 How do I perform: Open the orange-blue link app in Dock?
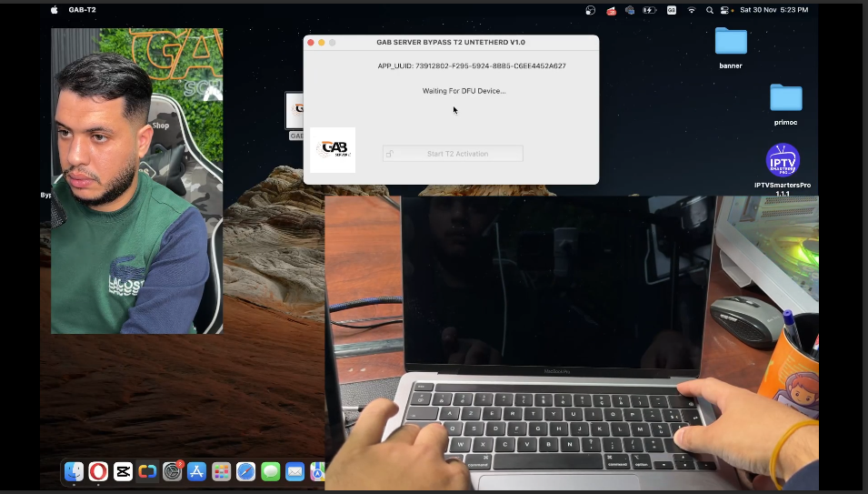[147, 471]
